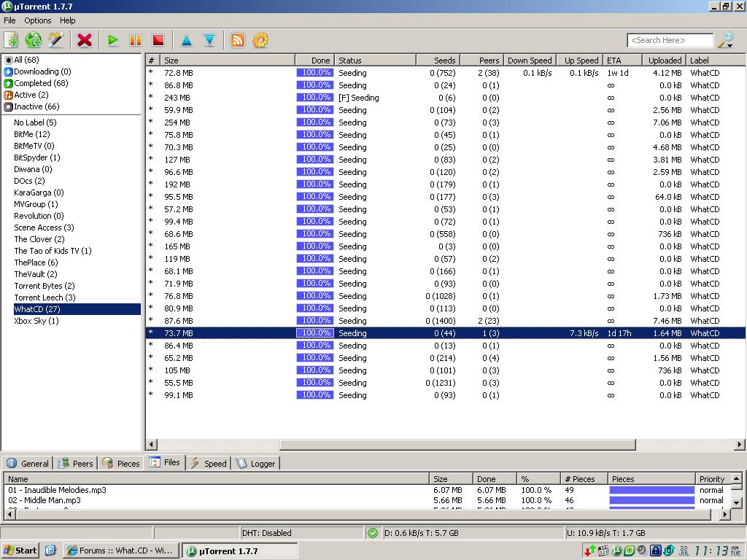The width and height of the screenshot is (747, 560).
Task: Select the BitMe (12) label filter
Action: pos(32,134)
